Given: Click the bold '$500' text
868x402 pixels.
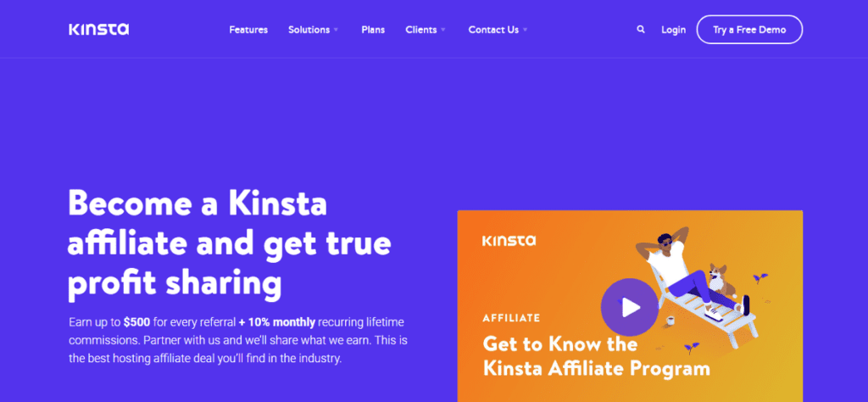Looking at the screenshot, I should tap(136, 322).
